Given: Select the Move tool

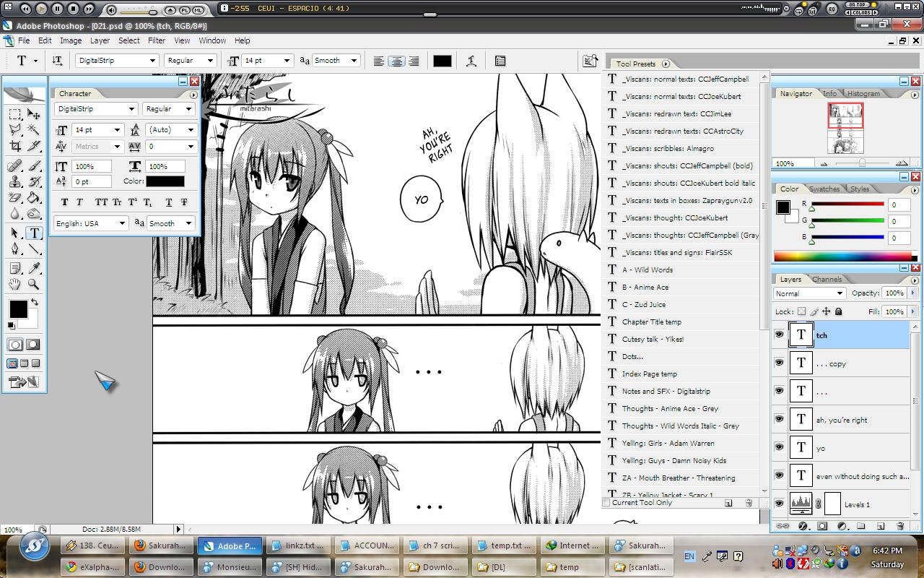Looking at the screenshot, I should [x=34, y=114].
